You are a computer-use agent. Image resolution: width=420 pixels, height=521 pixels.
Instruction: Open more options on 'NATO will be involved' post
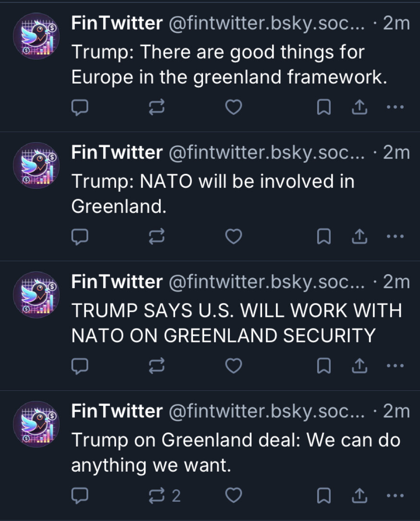tap(395, 236)
